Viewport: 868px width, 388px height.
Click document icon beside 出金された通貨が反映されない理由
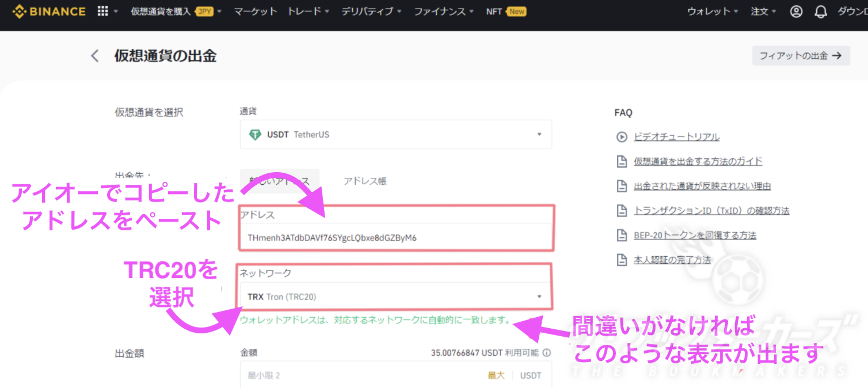click(x=622, y=187)
